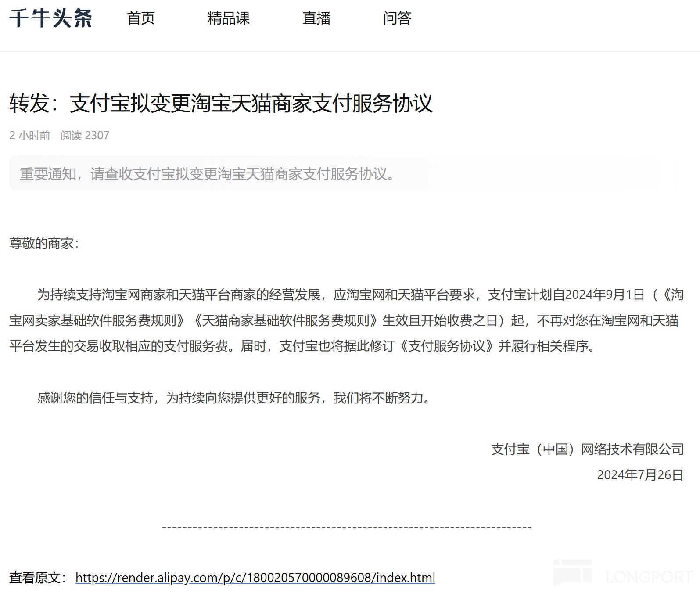Screen dimensions: 700x593
Task: Open the 问答 page
Action: click(x=397, y=18)
